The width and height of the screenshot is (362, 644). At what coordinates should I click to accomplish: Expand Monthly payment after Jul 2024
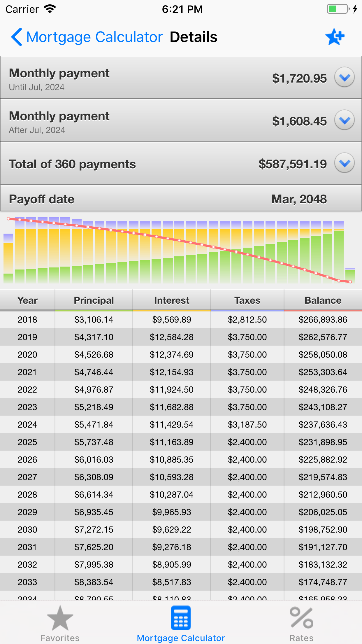pyautogui.click(x=344, y=120)
